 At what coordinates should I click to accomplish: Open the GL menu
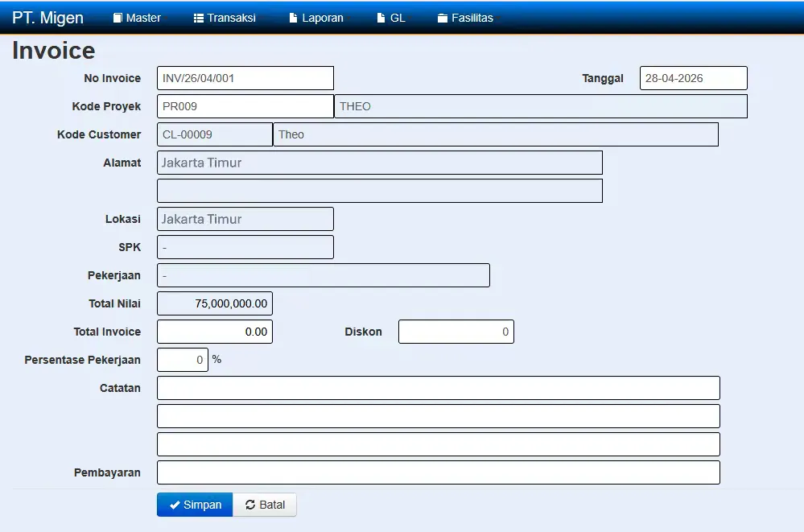(x=394, y=18)
